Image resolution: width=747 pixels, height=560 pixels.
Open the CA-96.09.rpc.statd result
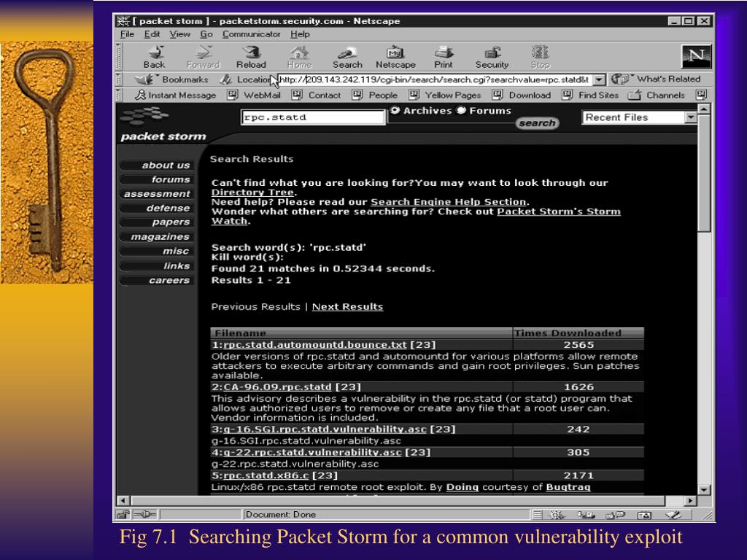tap(277, 387)
